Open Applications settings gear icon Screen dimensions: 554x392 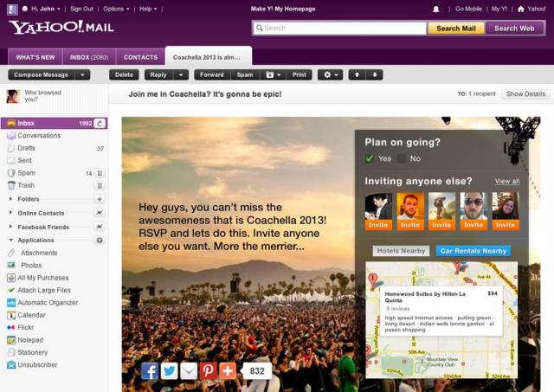point(100,241)
